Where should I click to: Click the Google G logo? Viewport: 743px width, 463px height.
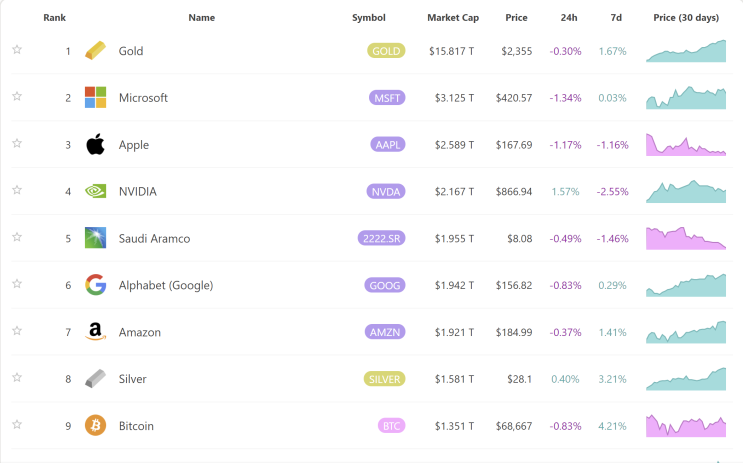95,285
